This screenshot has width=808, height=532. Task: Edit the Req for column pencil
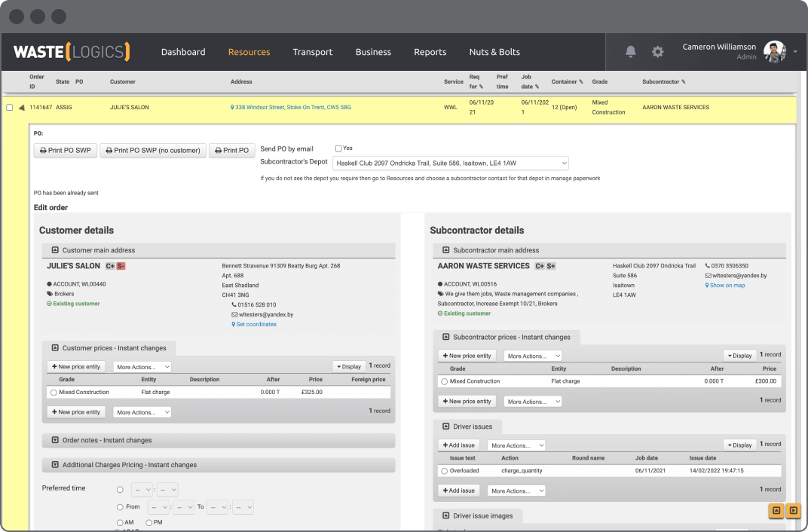coord(482,87)
